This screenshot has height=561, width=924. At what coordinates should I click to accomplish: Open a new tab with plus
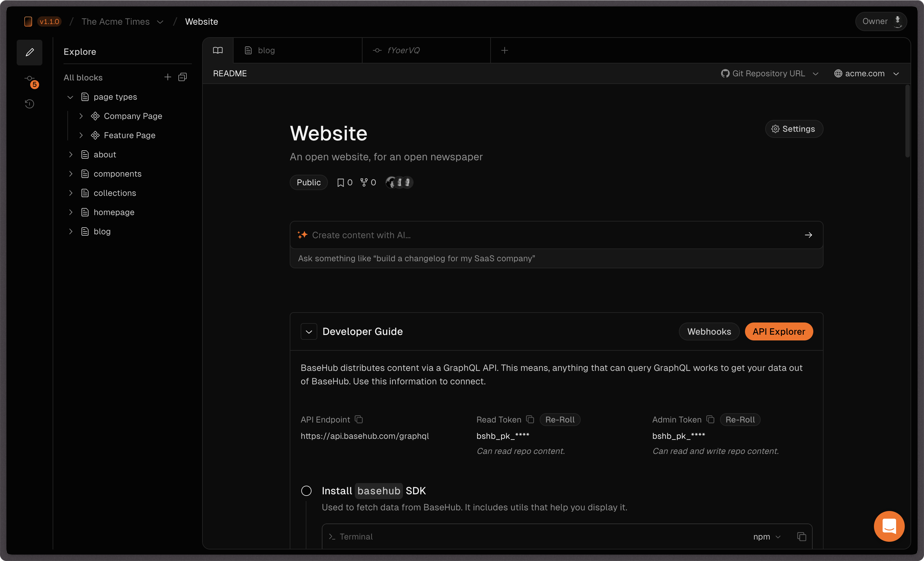505,50
